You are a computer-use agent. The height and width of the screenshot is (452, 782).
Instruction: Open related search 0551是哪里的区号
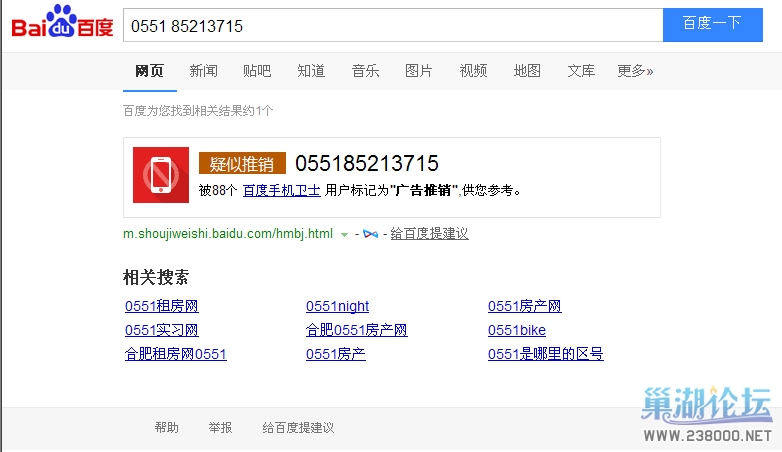pos(546,354)
